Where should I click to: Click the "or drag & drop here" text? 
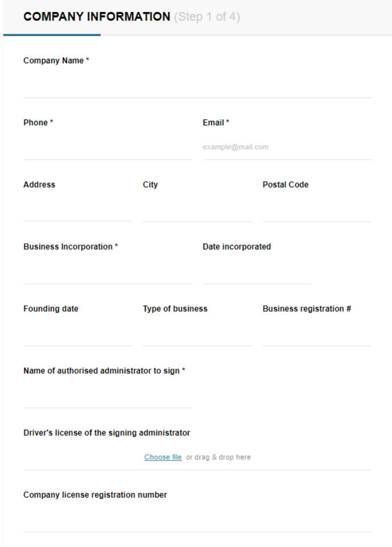point(218,458)
